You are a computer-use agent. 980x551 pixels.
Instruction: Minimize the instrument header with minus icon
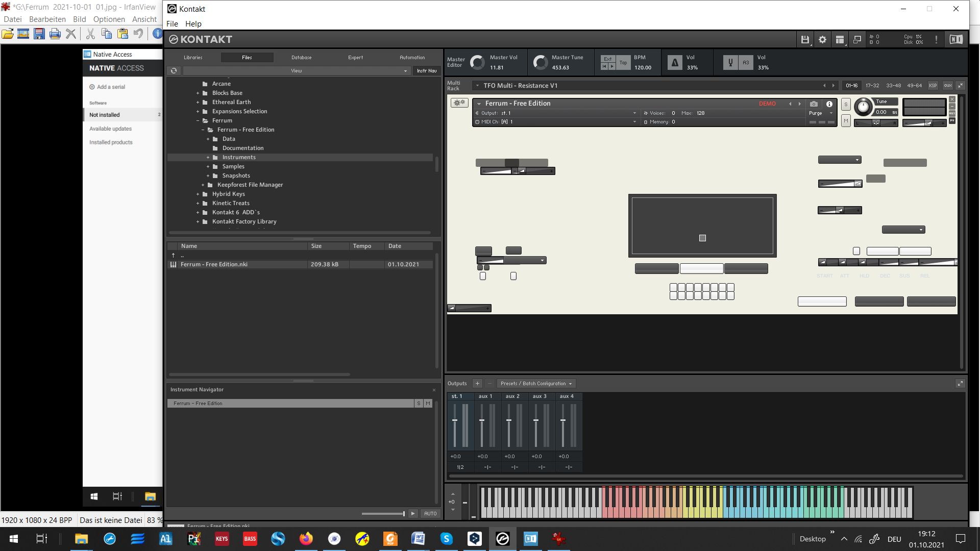(x=952, y=106)
